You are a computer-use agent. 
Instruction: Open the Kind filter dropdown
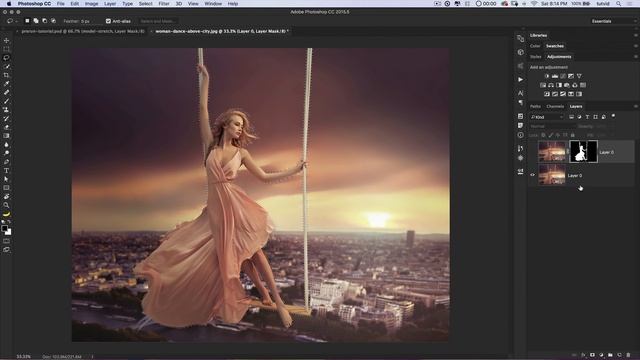coord(547,117)
